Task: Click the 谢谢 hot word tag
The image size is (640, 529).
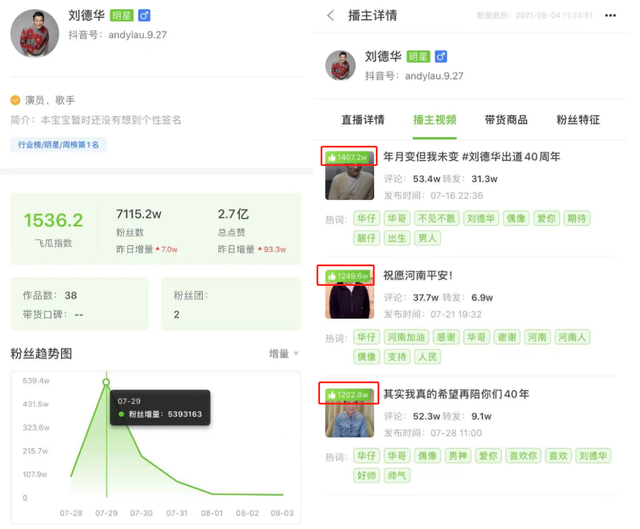Action: coord(507,337)
